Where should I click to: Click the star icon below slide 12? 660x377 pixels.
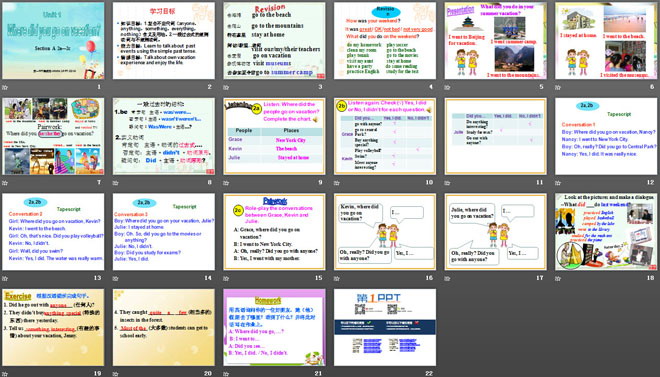click(x=559, y=183)
